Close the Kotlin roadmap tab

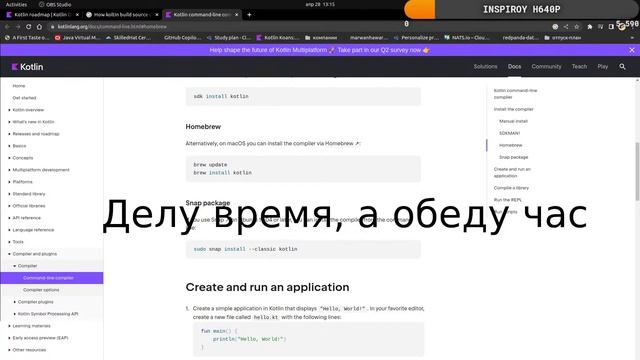[x=77, y=15]
